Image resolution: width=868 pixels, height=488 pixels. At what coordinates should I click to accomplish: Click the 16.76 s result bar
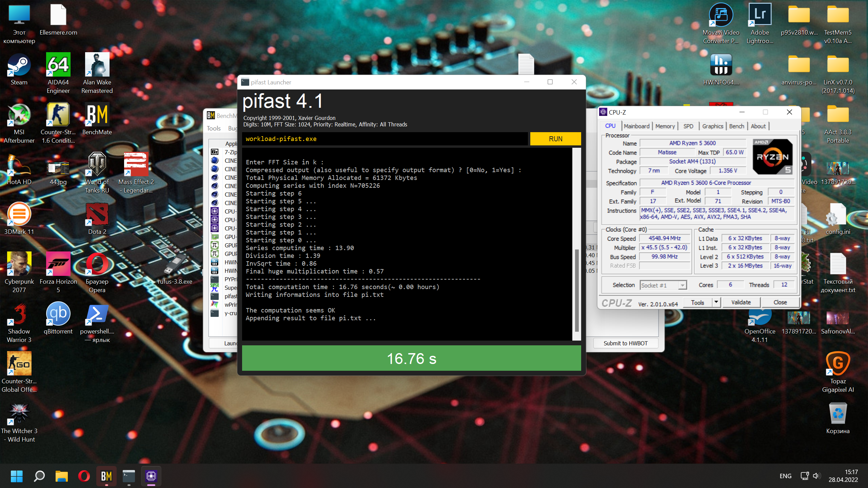411,358
